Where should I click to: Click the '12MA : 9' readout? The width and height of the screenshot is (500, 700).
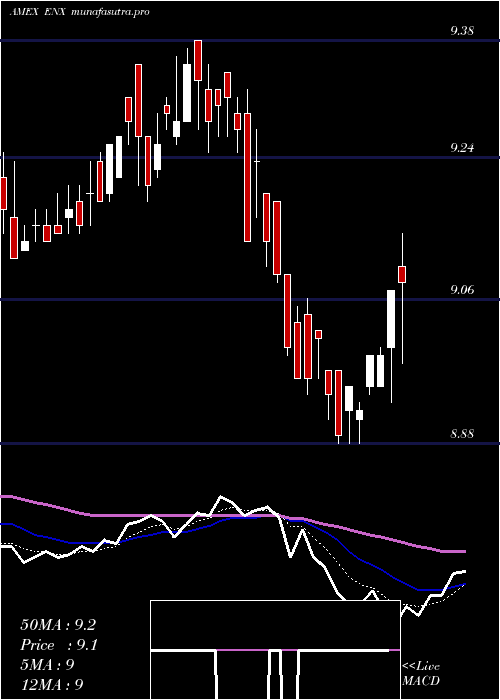52,684
